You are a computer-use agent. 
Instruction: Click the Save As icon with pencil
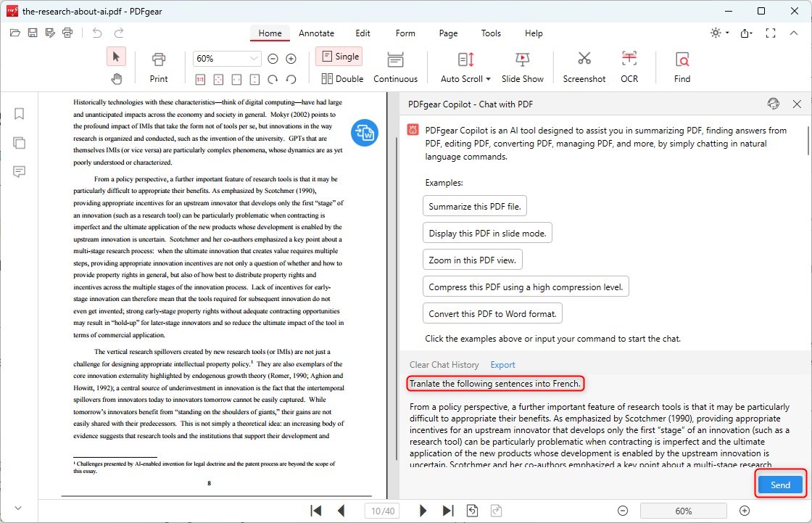point(50,33)
